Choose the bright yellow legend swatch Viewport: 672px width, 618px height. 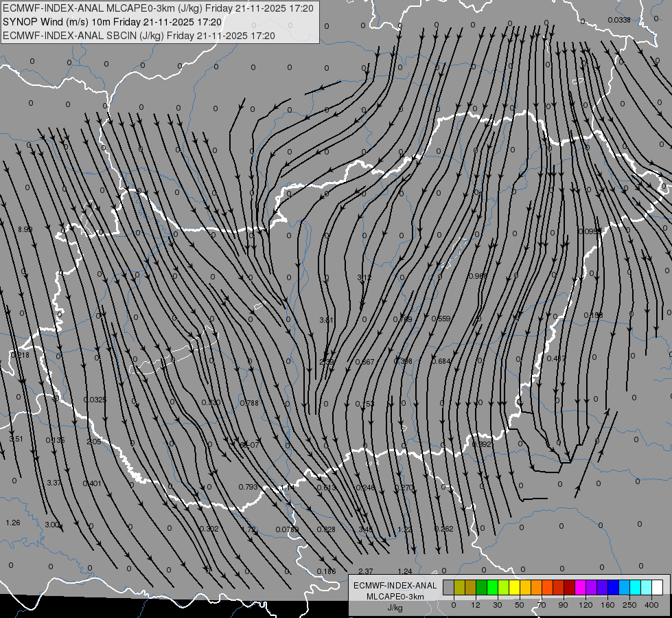(514, 588)
